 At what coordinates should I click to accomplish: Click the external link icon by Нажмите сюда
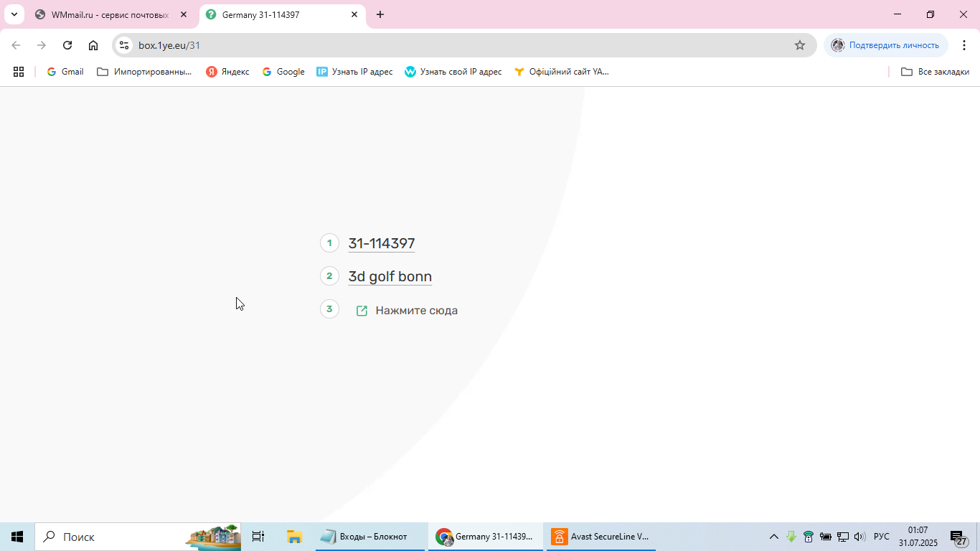click(x=362, y=311)
